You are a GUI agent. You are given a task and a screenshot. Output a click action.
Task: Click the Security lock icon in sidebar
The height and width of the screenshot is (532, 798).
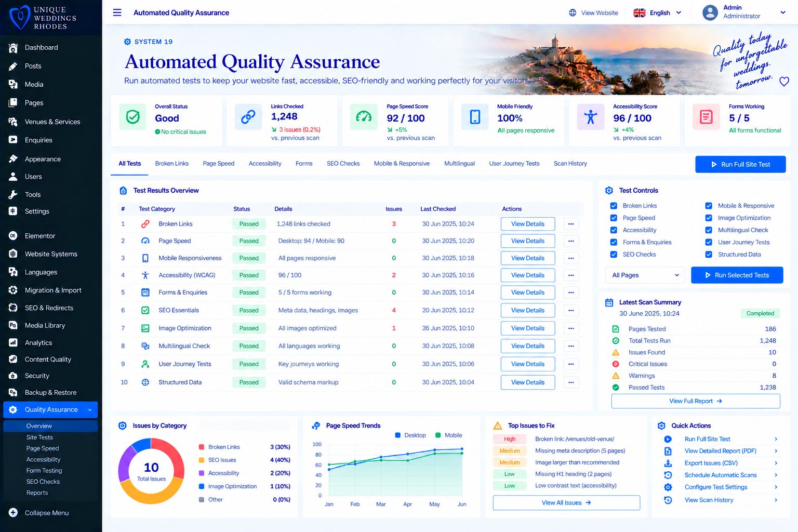pyautogui.click(x=14, y=376)
